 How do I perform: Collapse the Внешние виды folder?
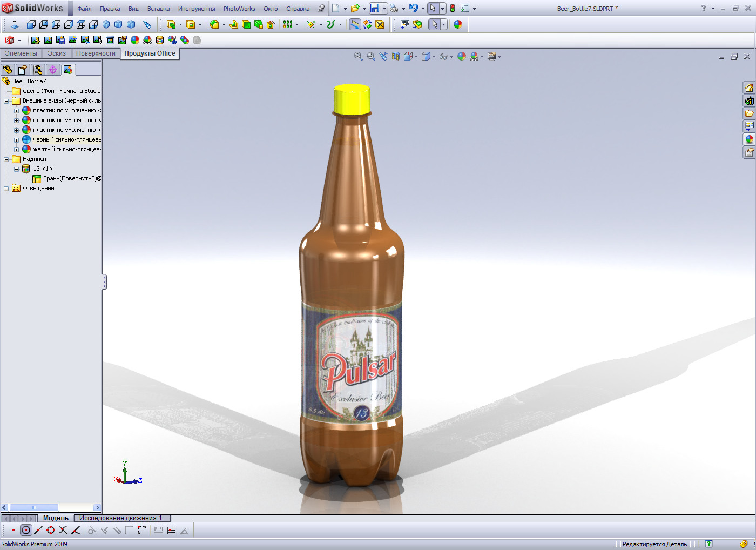pyautogui.click(x=6, y=101)
